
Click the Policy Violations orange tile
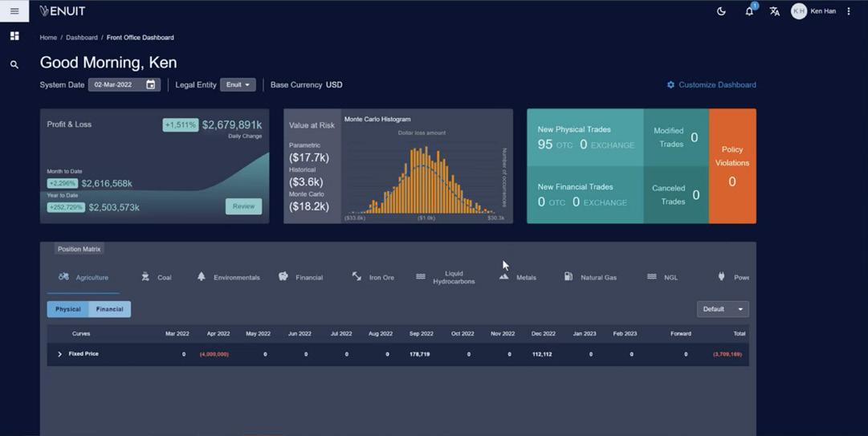coord(731,166)
